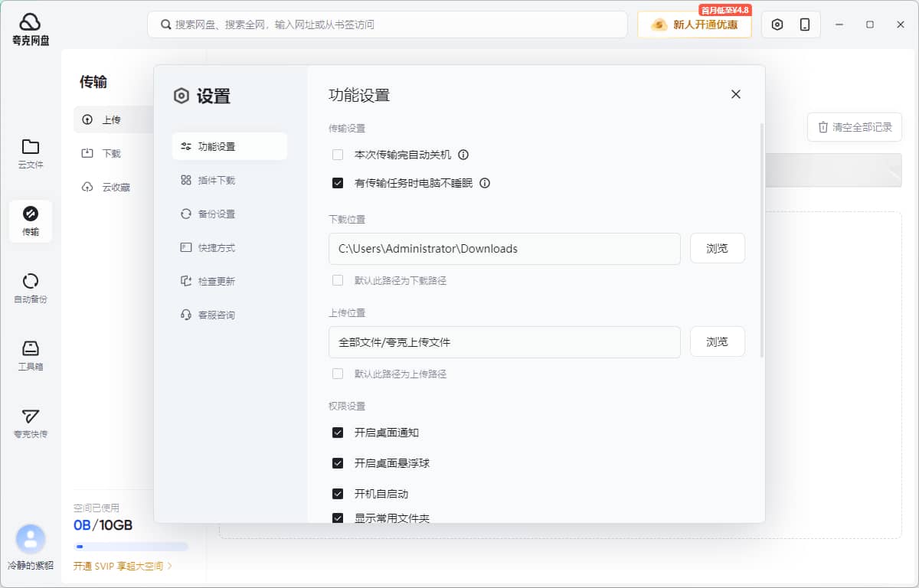Select 客服咨询 in settings menu
The height and width of the screenshot is (588, 919).
tap(230, 315)
